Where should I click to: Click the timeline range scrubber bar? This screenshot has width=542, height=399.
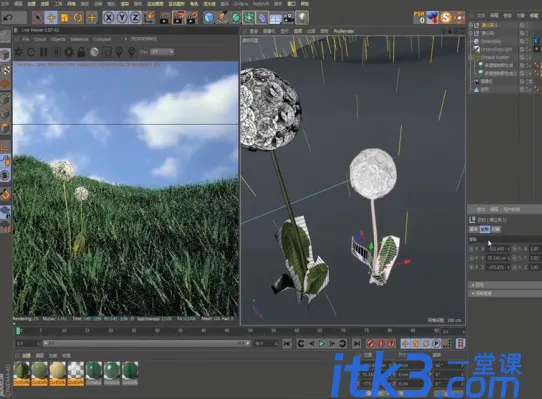pos(147,343)
